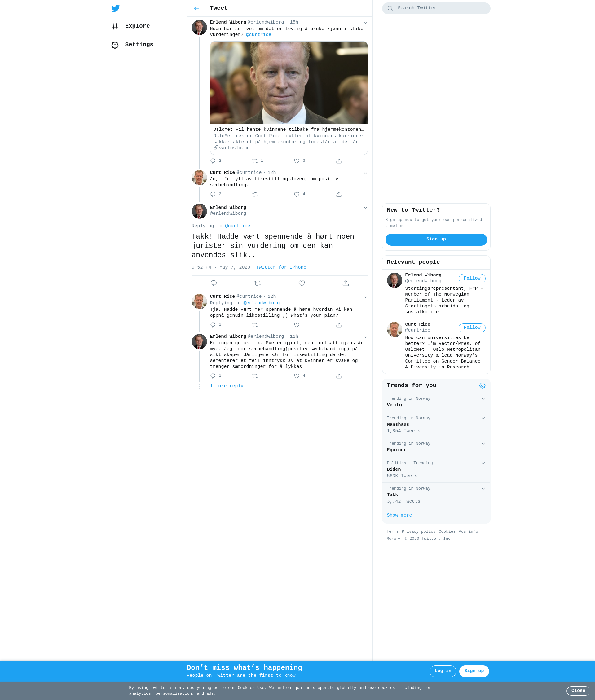Open Explore in the sidebar
This screenshot has width=595, height=700.
[x=131, y=26]
